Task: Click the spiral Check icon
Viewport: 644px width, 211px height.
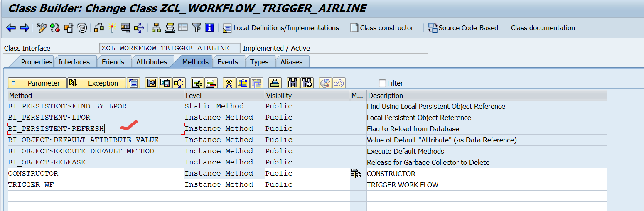Action: point(82,28)
